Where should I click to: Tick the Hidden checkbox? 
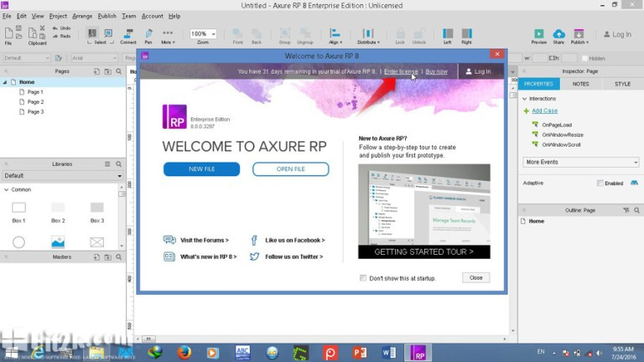(x=584, y=59)
